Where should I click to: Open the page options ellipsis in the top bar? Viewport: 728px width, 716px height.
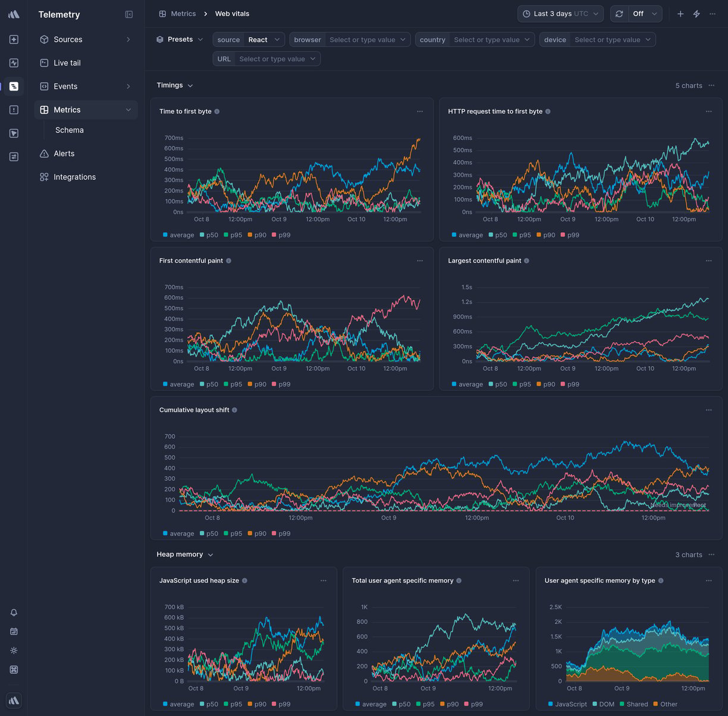coord(713,14)
